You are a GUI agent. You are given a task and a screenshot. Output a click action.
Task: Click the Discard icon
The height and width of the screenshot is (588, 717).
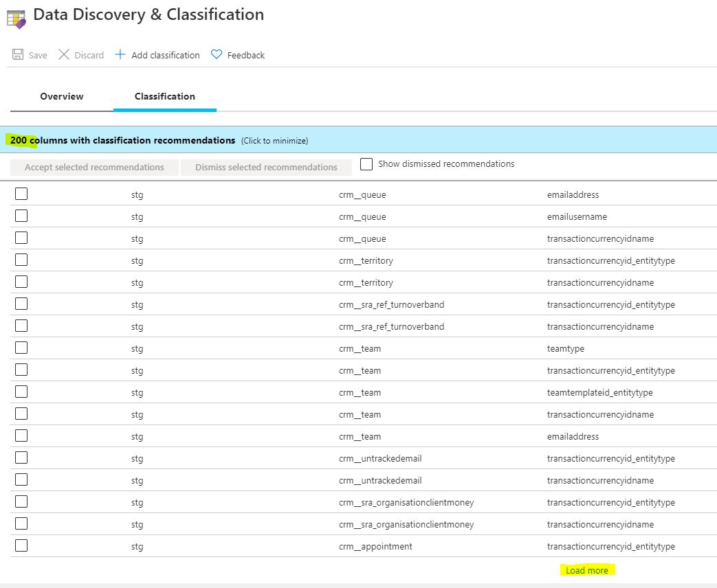(x=65, y=54)
